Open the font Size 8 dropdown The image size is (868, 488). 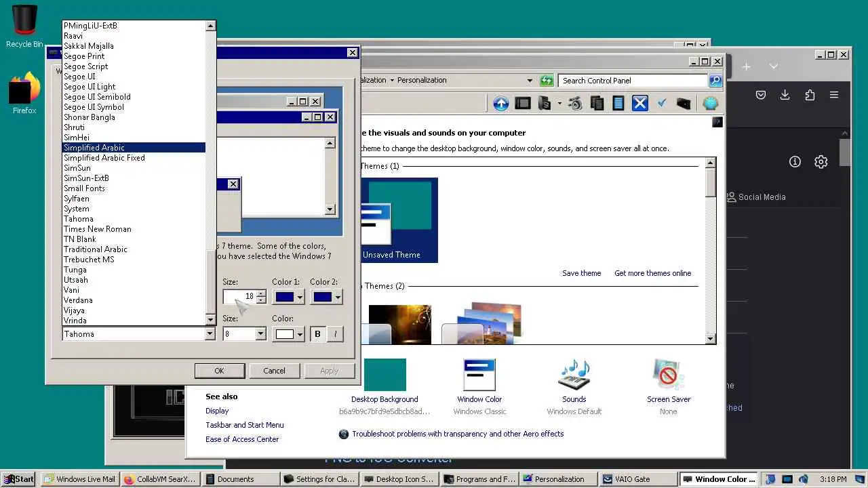260,333
